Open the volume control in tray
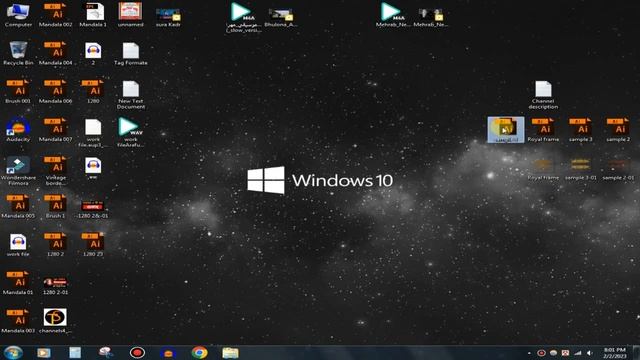 click(x=590, y=353)
